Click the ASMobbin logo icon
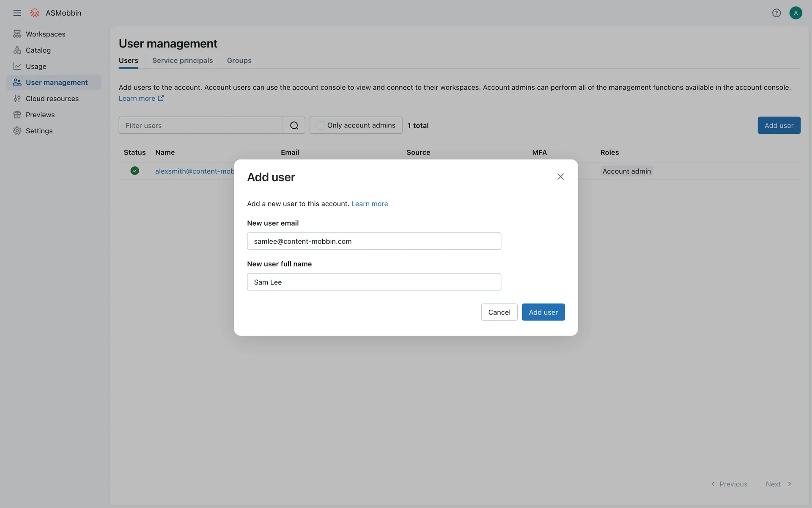This screenshot has width=812, height=508. 35,13
